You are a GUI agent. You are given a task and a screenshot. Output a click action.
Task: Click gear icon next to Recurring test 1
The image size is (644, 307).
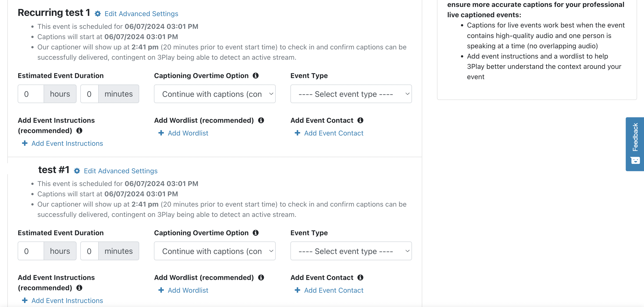click(98, 14)
